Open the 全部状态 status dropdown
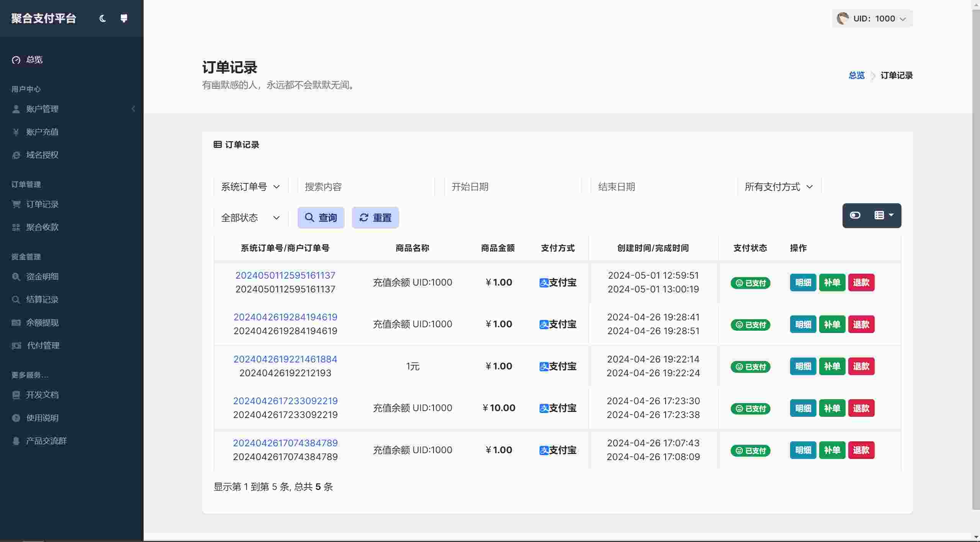 point(250,218)
